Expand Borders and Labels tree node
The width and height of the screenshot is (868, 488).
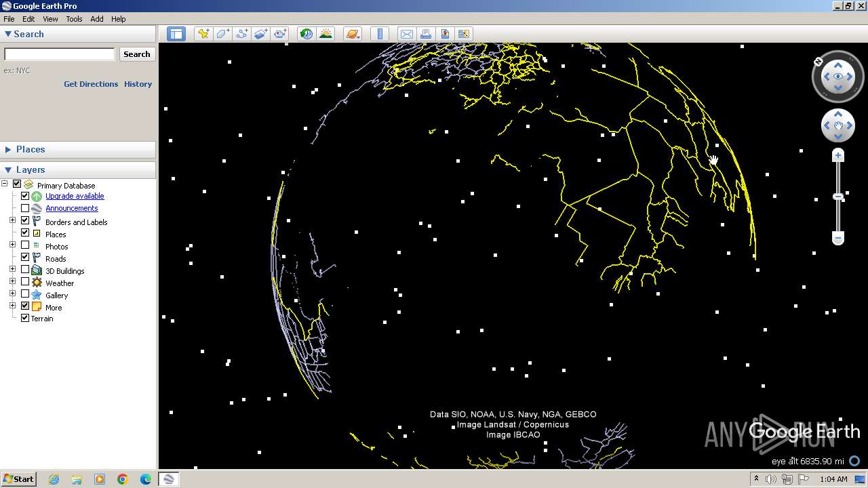[x=12, y=220]
